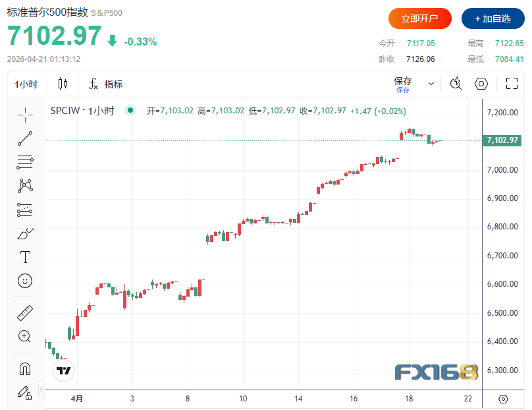Viewport: 532px width, 410px height.
Task: Collapse the drawing toolbar with side arrow
Action: coord(41,388)
